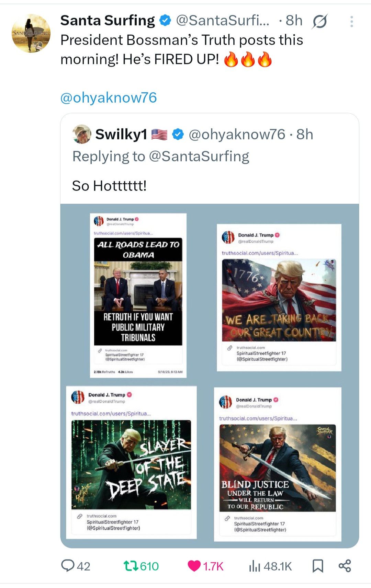The image size is (371, 588).
Task: View the '1776 Taking Back Our Country' image
Action: [279, 300]
